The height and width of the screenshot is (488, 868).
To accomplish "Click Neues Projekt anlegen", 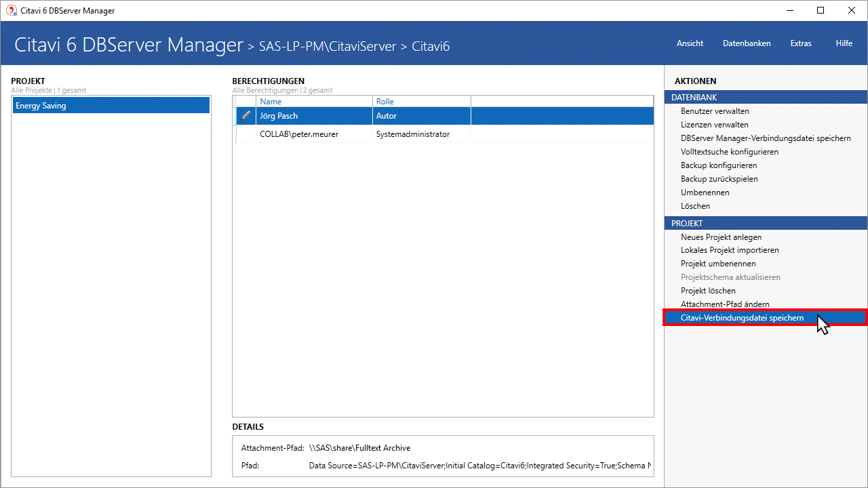I will (x=721, y=237).
